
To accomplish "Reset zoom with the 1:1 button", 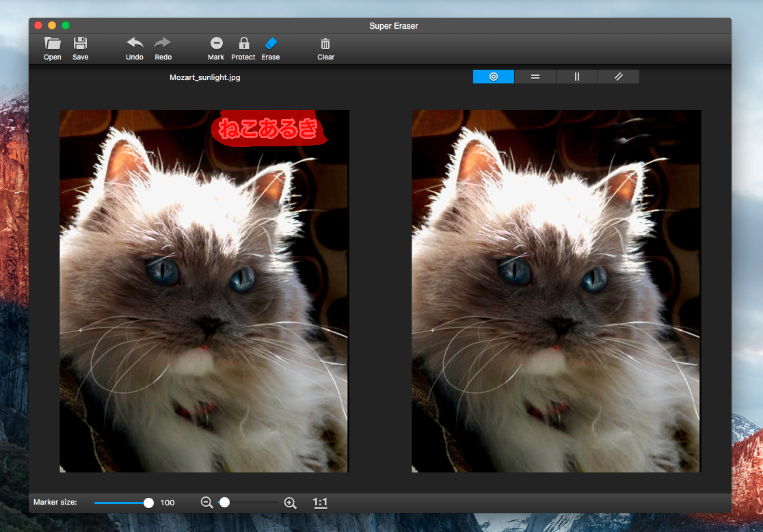I will [320, 503].
